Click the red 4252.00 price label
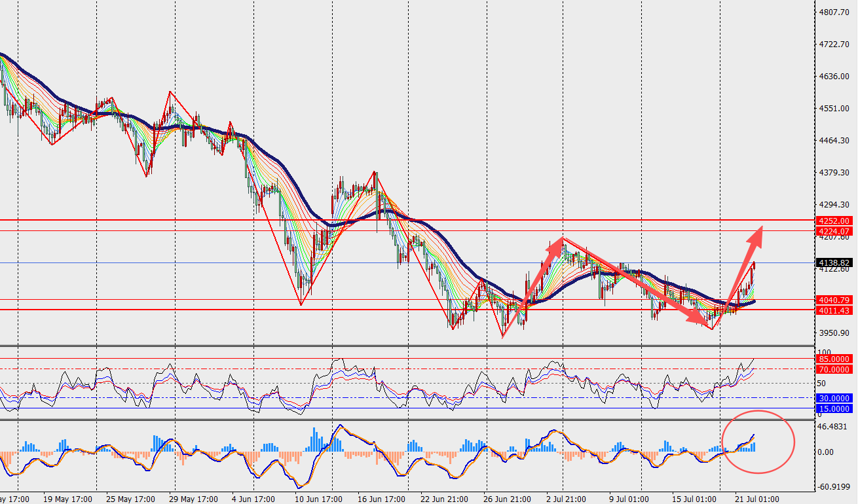The height and width of the screenshot is (504, 858). 834,221
